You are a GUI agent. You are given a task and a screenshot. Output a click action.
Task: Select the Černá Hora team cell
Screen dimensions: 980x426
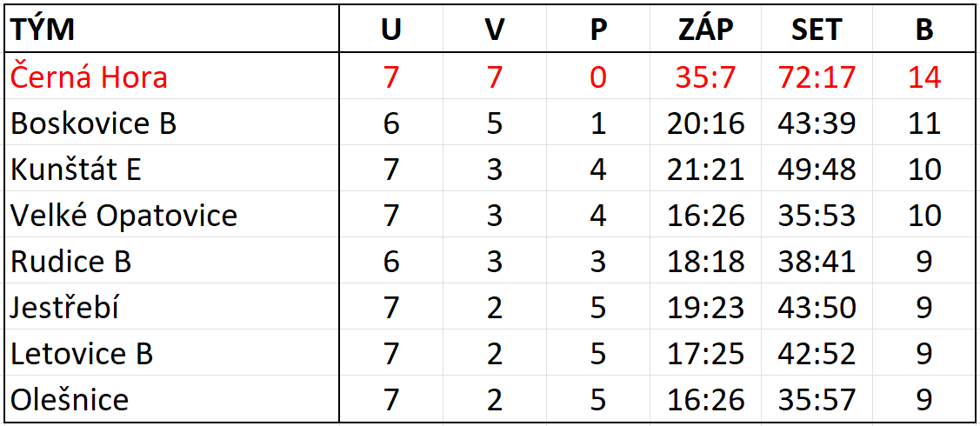pos(89,77)
